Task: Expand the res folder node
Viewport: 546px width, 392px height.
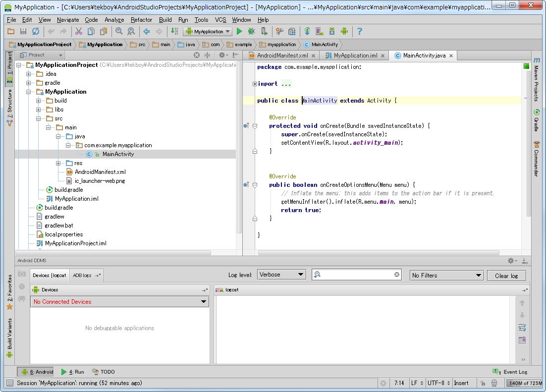Action: tap(58, 163)
